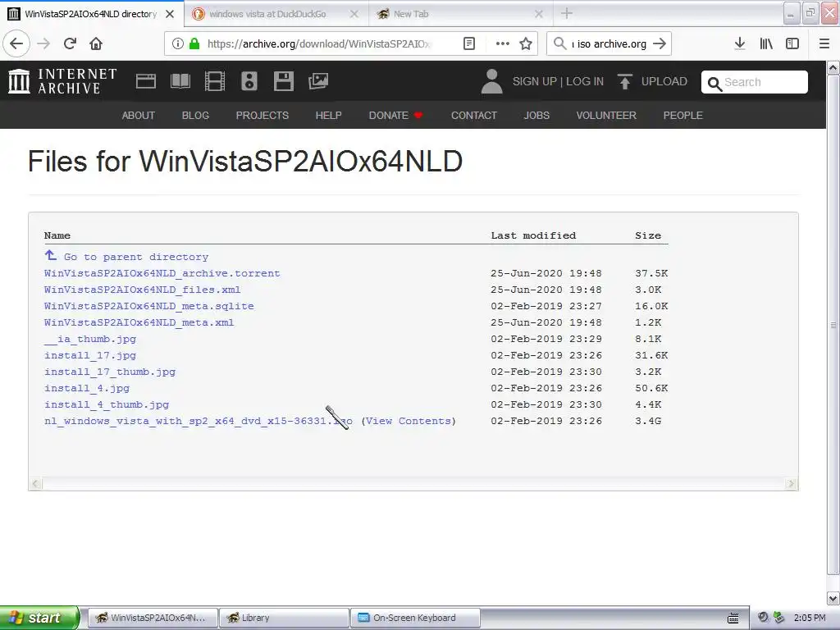Click the browser forward arrow

43,43
